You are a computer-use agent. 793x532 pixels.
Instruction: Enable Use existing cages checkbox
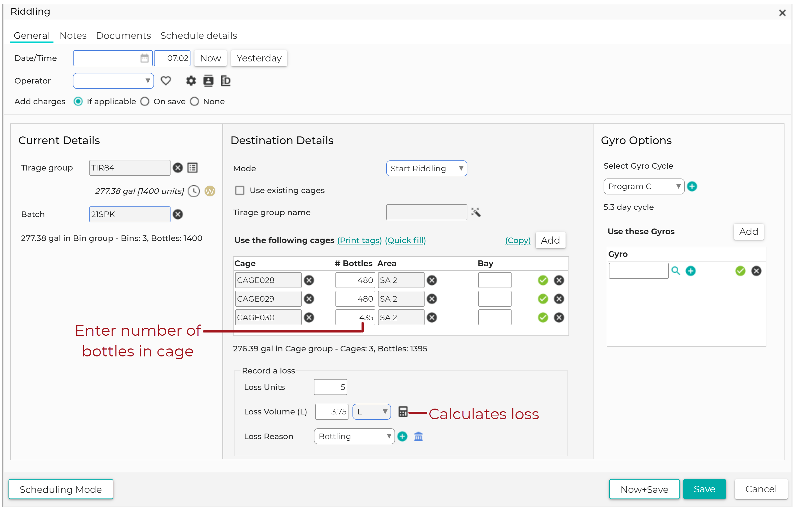pos(240,190)
